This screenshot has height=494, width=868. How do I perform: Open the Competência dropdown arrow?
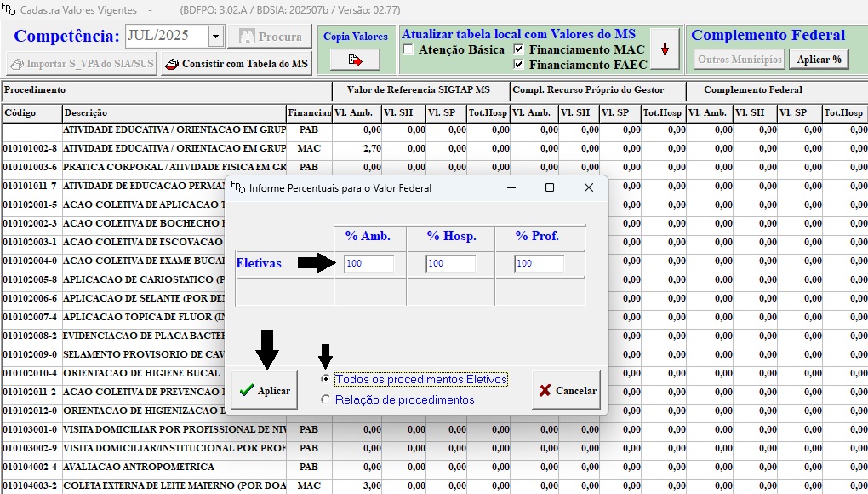[x=216, y=37]
